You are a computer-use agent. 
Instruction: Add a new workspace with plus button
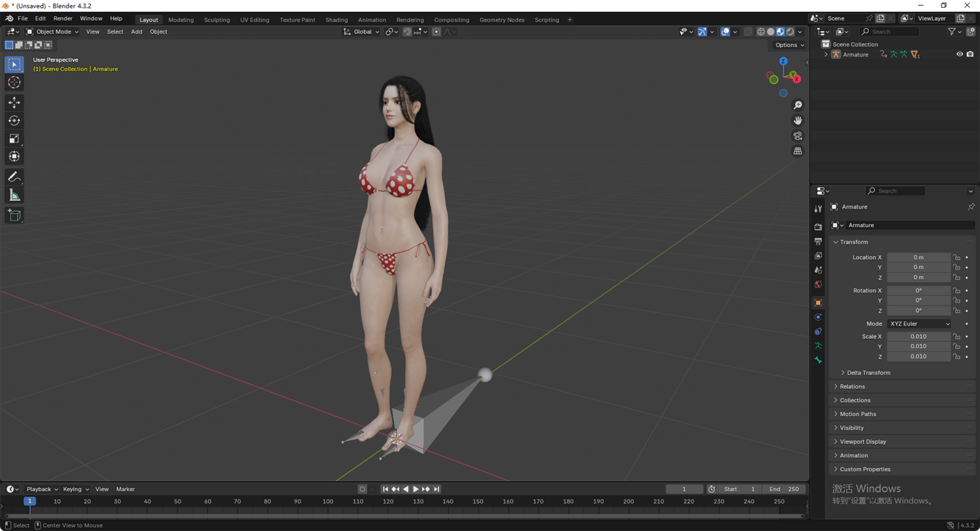(570, 20)
